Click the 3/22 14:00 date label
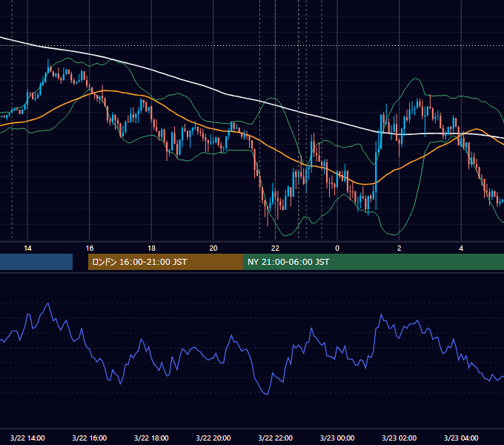Image resolution: width=504 pixels, height=445 pixels. [27, 438]
